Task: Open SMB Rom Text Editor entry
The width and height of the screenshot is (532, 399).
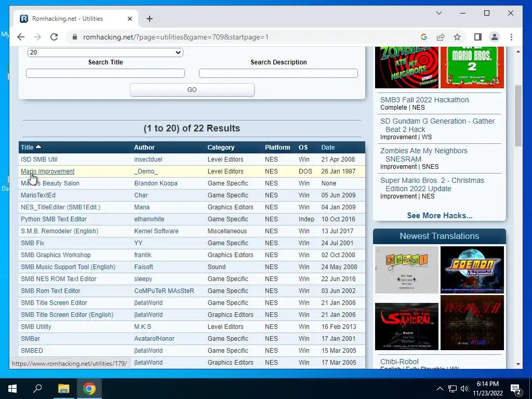Action: (x=50, y=291)
